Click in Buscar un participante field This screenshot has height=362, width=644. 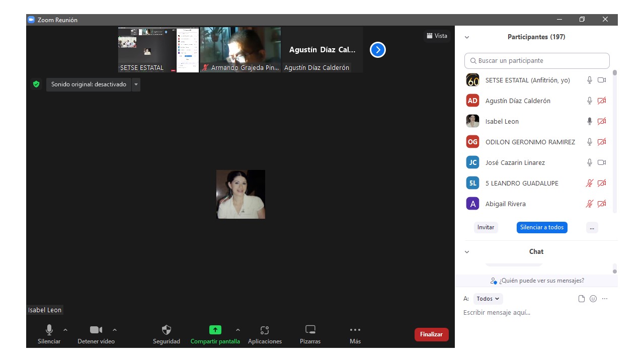click(x=537, y=61)
